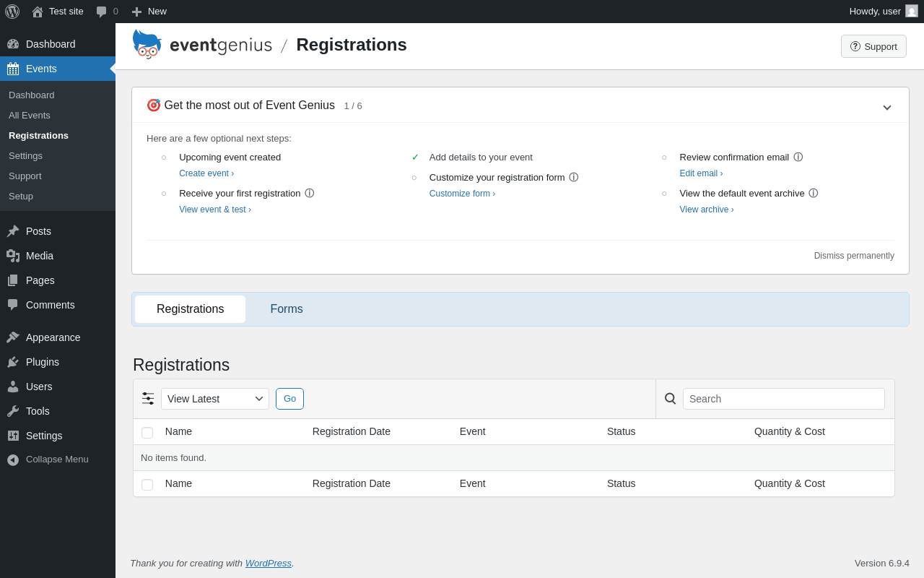
Task: Tick the select-all checkbox in table footer
Action: [147, 484]
